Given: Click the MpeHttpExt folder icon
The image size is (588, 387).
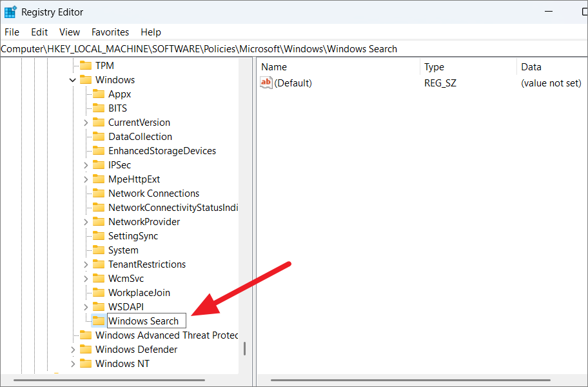Looking at the screenshot, I should (99, 179).
